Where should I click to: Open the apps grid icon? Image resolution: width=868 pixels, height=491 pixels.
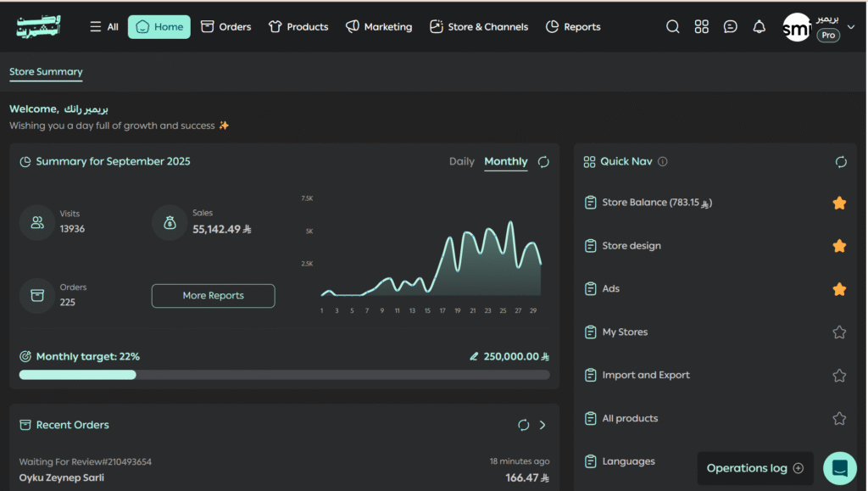click(x=701, y=27)
